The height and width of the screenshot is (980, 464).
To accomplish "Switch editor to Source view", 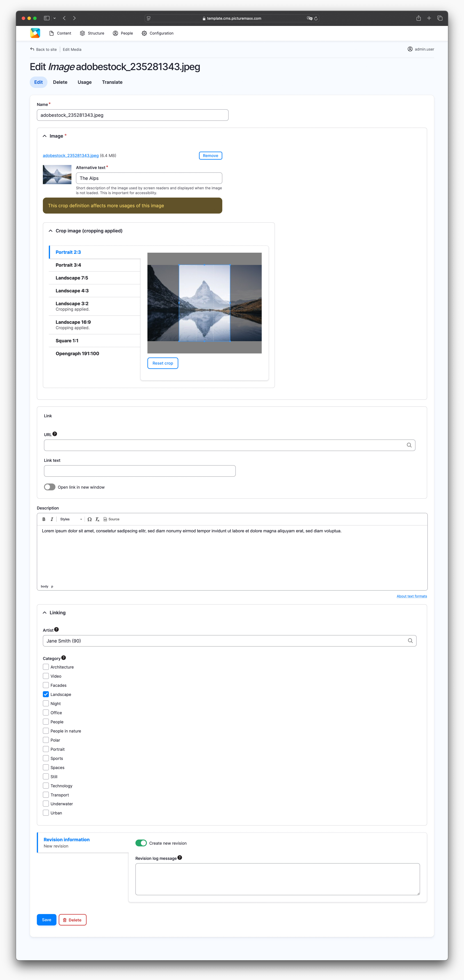I will click(112, 519).
